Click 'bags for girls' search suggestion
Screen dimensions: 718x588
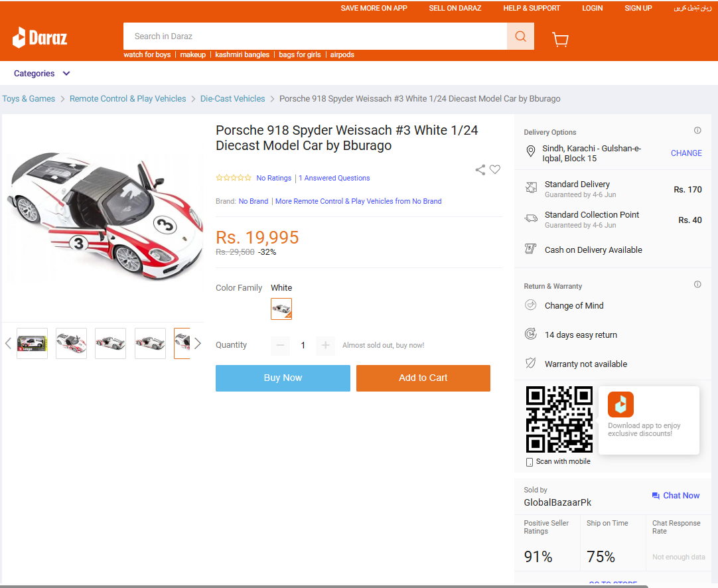point(299,54)
